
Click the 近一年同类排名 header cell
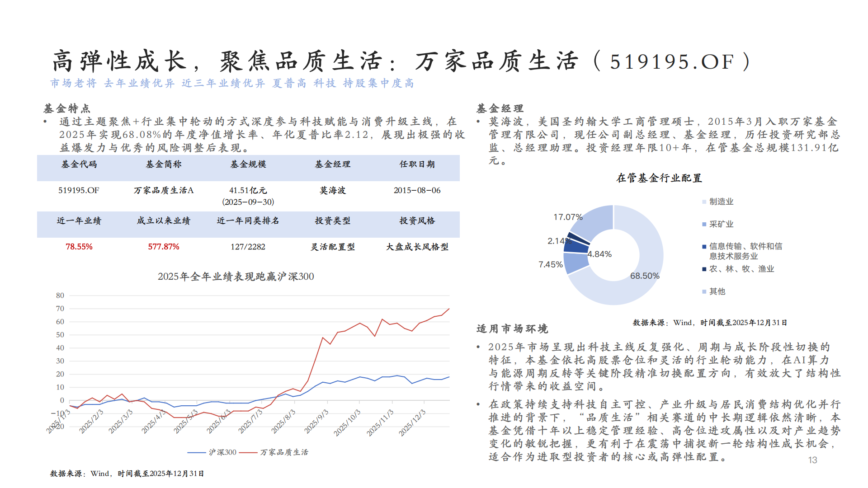pyautogui.click(x=248, y=221)
